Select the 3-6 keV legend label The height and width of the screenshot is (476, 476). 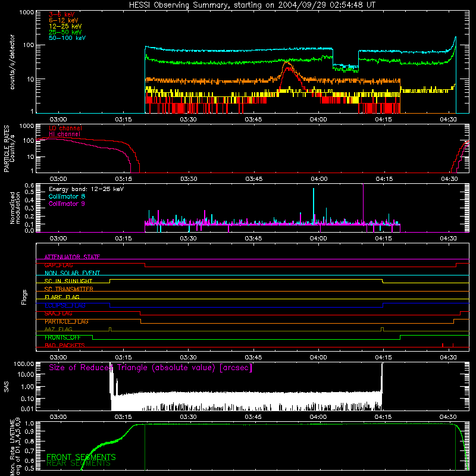click(x=62, y=14)
